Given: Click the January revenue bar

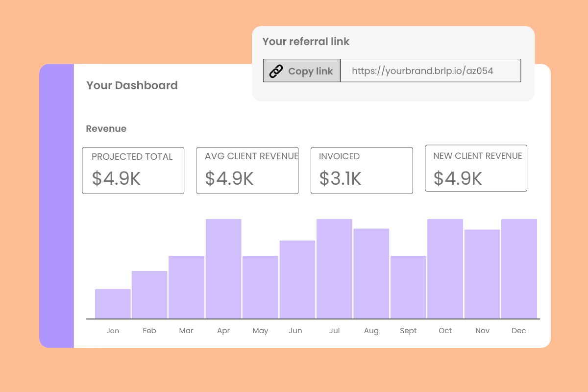Looking at the screenshot, I should pyautogui.click(x=113, y=304).
